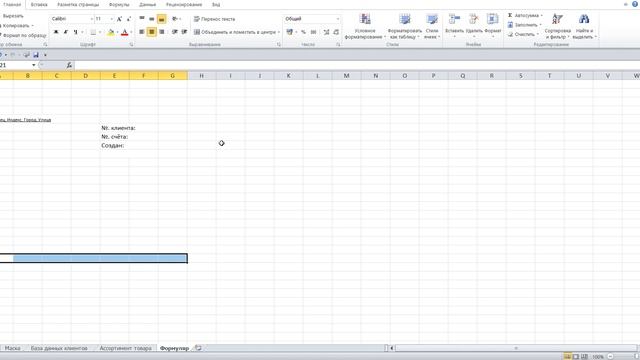The width and height of the screenshot is (640, 360).
Task: Switch to sheet База данных клиентов
Action: tap(59, 348)
